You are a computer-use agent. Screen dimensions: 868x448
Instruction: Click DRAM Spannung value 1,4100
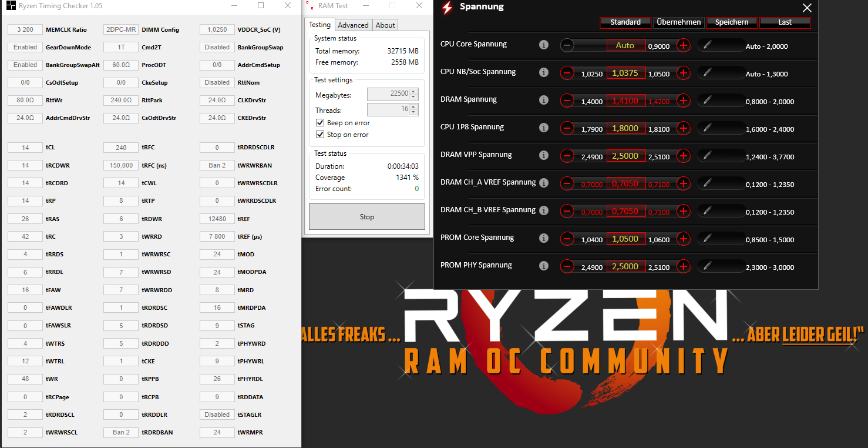(x=625, y=101)
